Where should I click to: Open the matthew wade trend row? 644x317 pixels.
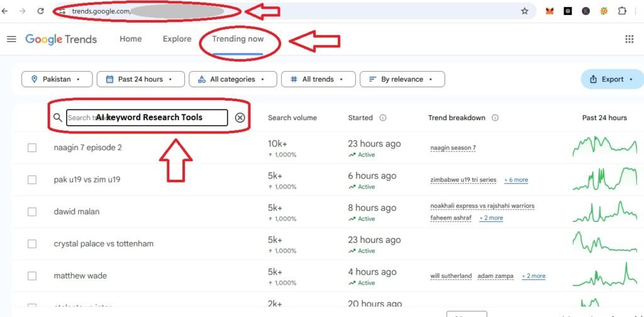click(x=80, y=275)
